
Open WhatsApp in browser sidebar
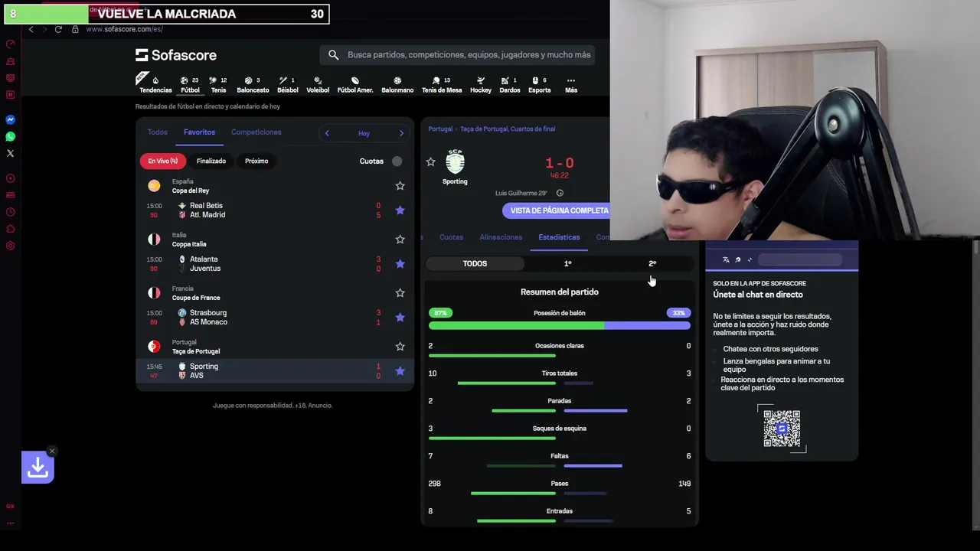pos(10,136)
